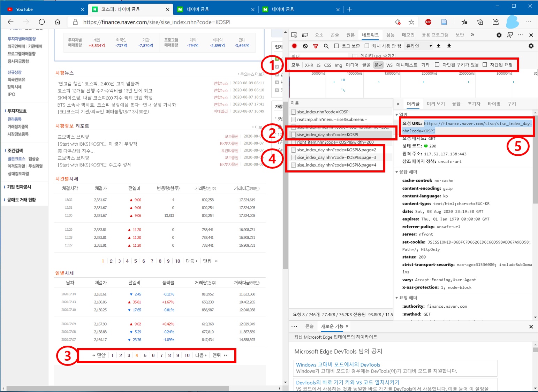The height and width of the screenshot is (392, 538).
Task: Close the 새로운 기능 drawer tab
Action: click(x=347, y=326)
